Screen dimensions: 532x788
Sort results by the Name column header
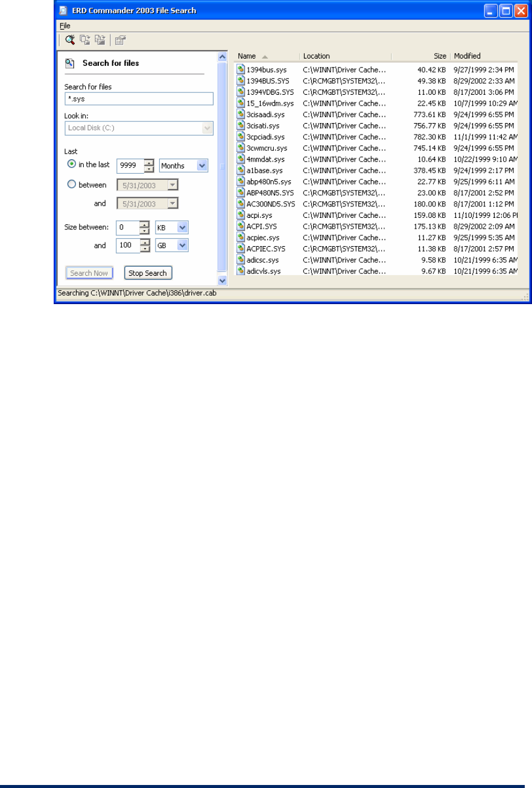click(267, 56)
